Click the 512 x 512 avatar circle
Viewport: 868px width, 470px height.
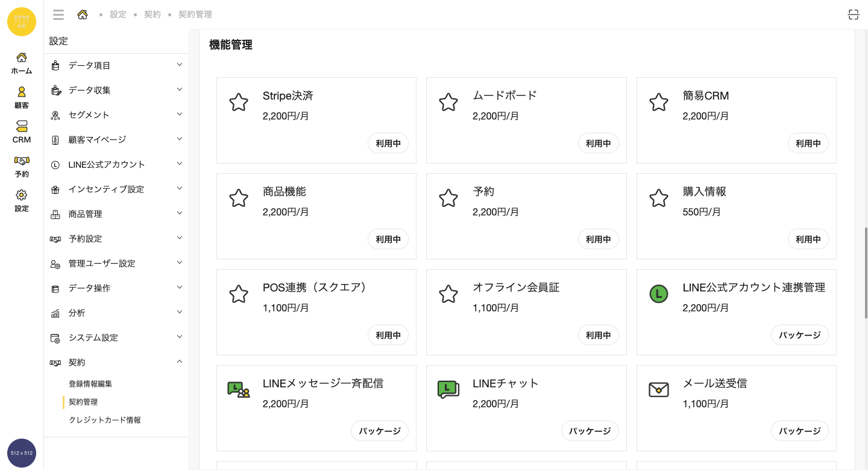[x=22, y=453]
